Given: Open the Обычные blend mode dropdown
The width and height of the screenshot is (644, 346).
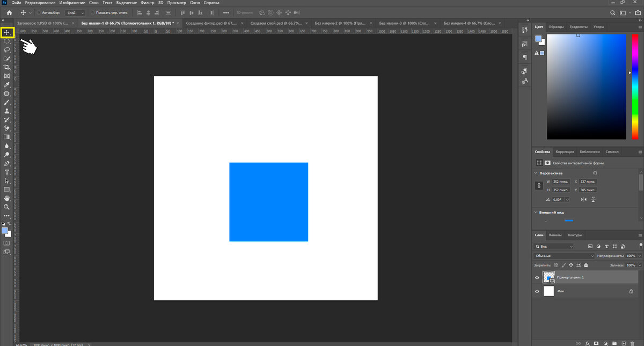Looking at the screenshot, I should click(x=564, y=256).
